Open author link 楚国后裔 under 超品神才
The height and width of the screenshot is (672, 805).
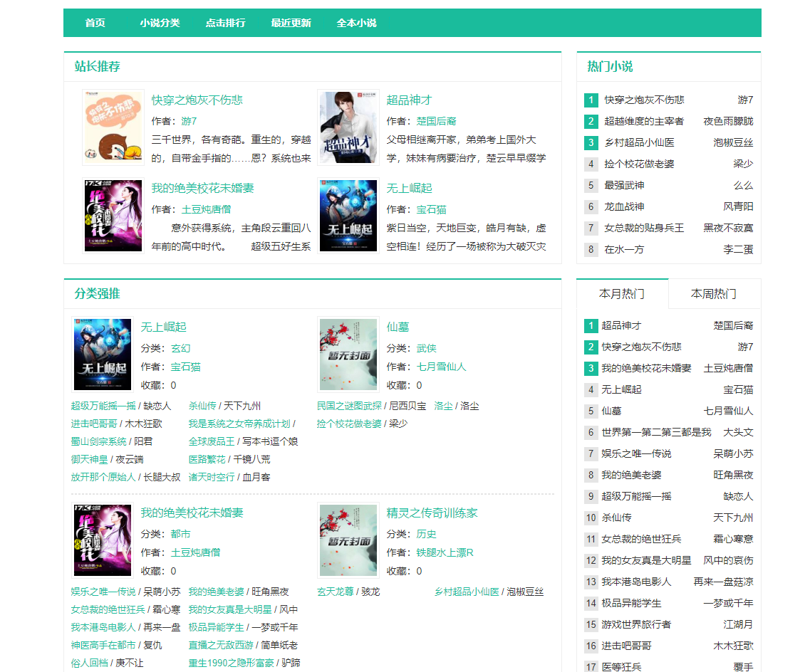point(436,121)
